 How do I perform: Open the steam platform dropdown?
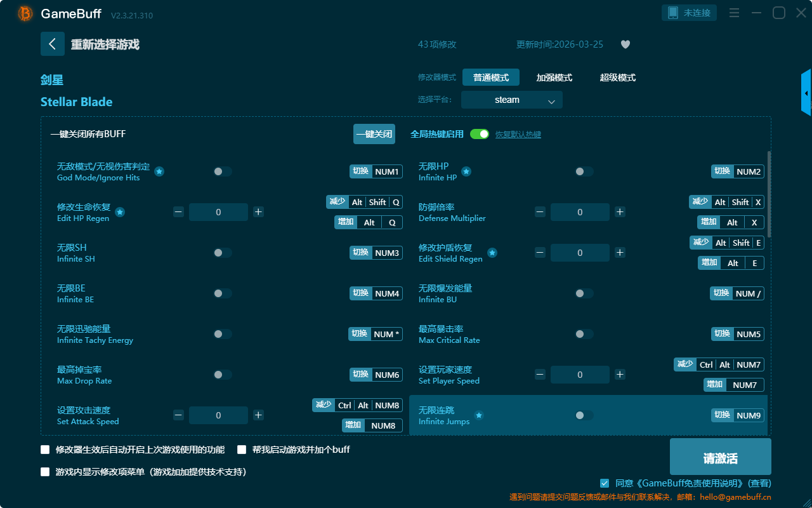(511, 100)
